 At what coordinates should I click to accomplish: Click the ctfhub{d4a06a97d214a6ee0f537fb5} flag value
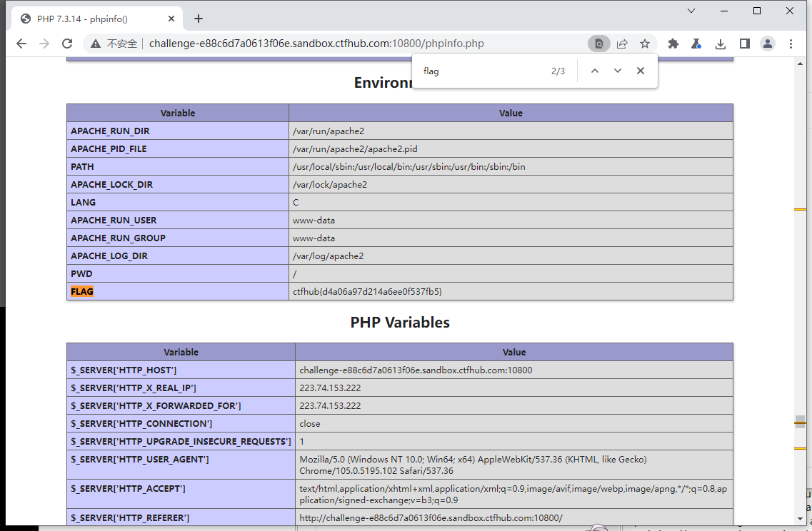click(x=367, y=291)
